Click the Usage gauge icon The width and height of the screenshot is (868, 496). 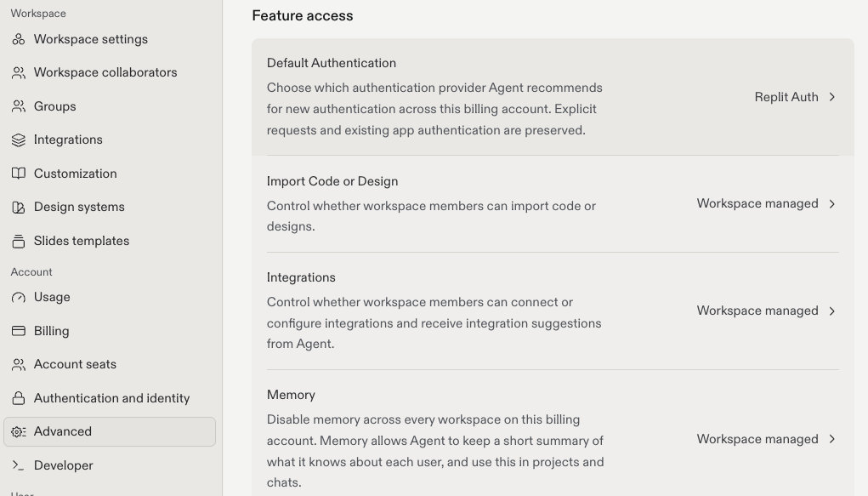click(x=18, y=298)
